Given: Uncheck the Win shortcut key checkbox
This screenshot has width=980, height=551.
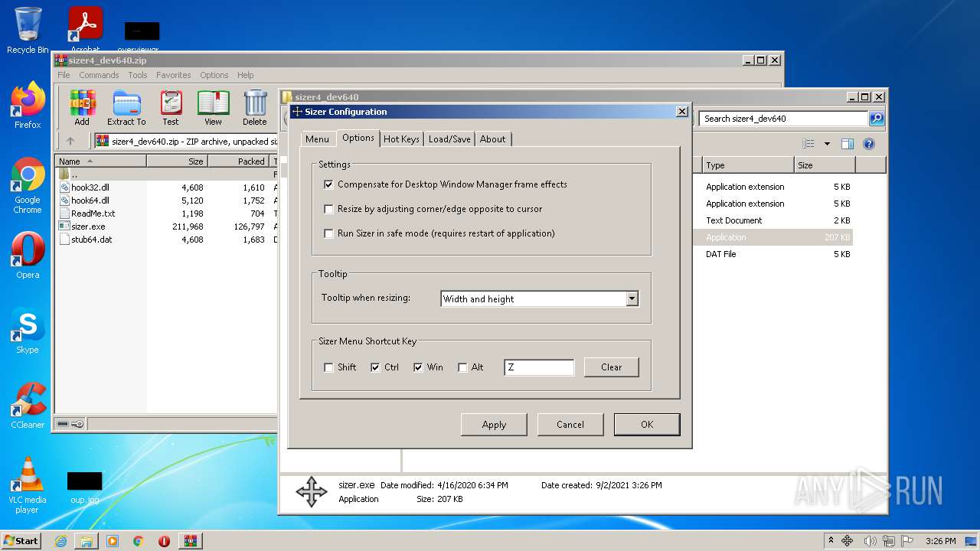Looking at the screenshot, I should coord(418,367).
